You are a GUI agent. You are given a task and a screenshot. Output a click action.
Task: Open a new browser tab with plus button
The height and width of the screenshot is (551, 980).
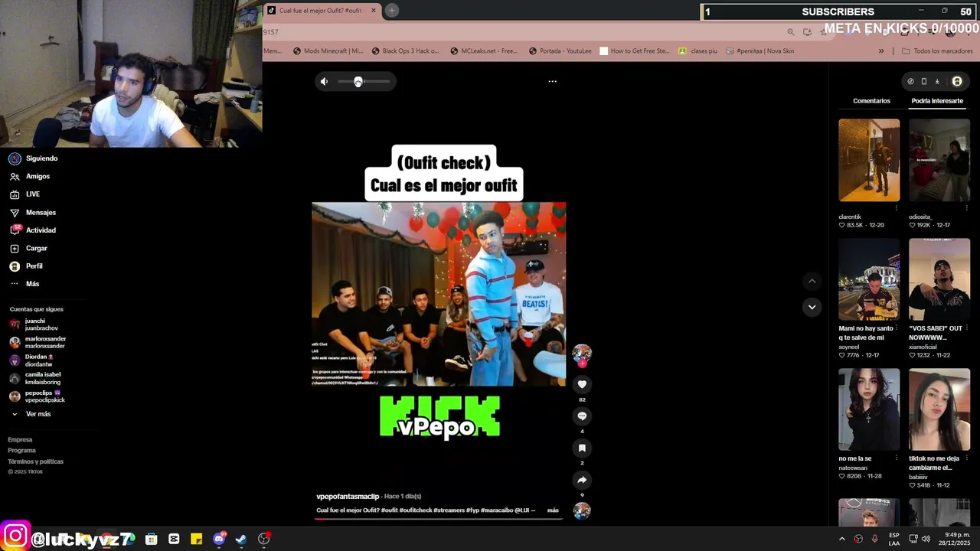[x=391, y=10]
